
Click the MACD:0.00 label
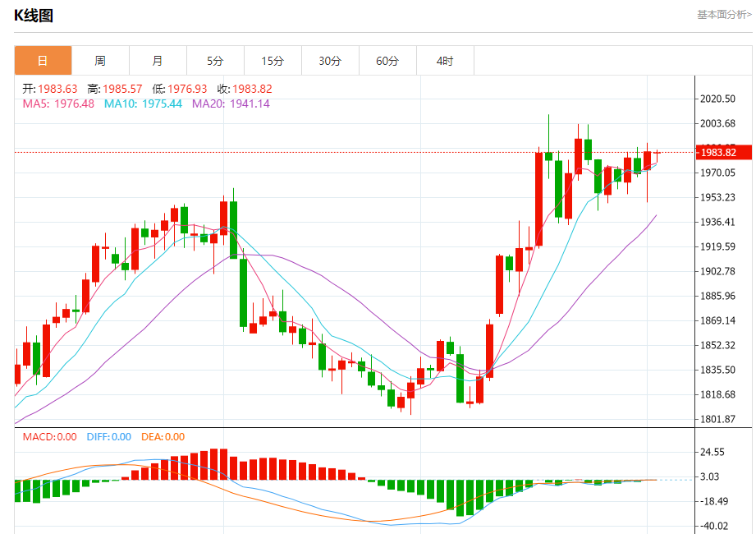(x=49, y=437)
